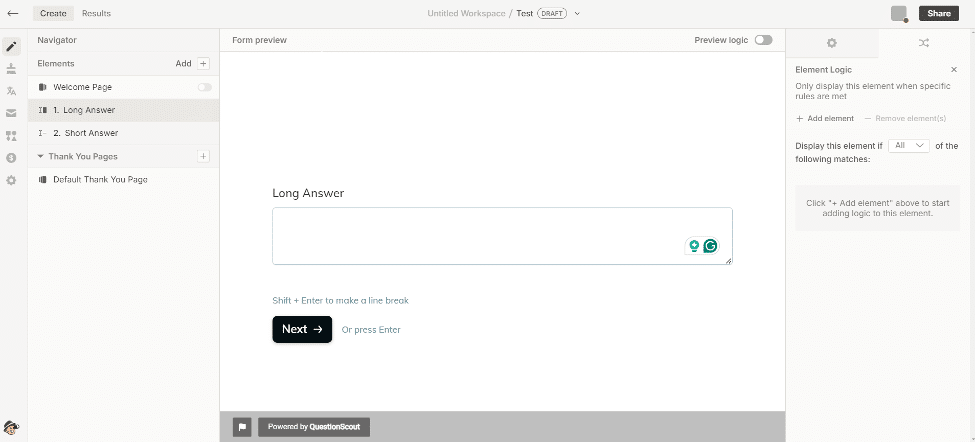Screen dimensions: 977x443
Task: Open the design stamp icon in sidebar
Action: 11,69
